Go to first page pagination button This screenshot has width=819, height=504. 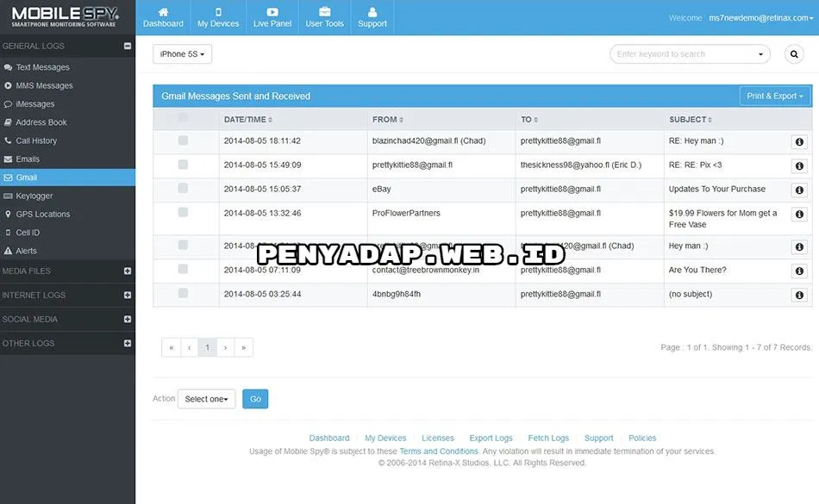coord(171,347)
